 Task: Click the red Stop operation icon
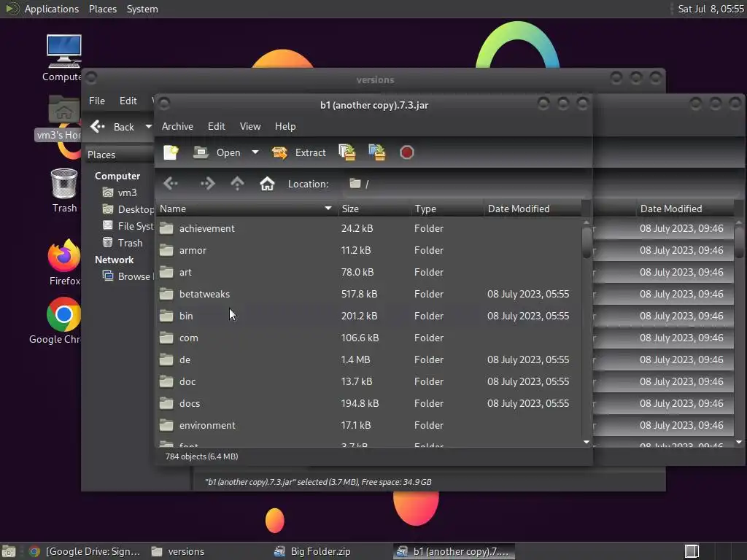[407, 152]
